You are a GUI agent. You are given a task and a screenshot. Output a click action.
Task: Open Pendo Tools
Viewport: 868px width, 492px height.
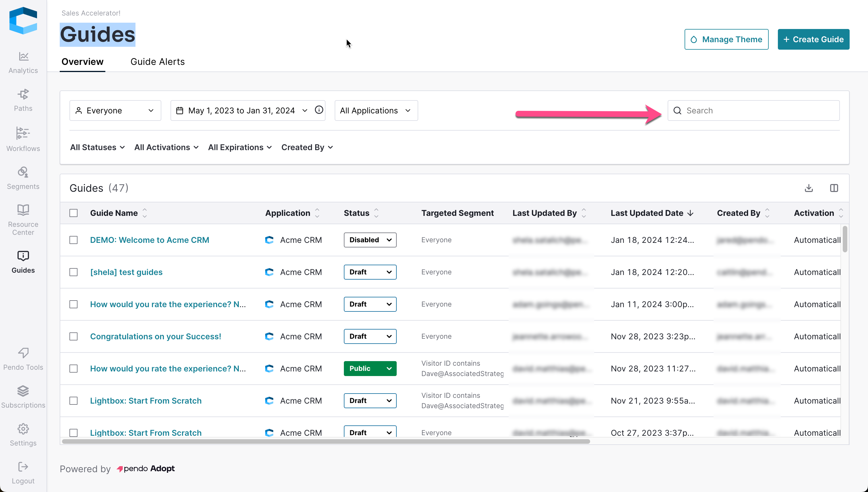[23, 359]
